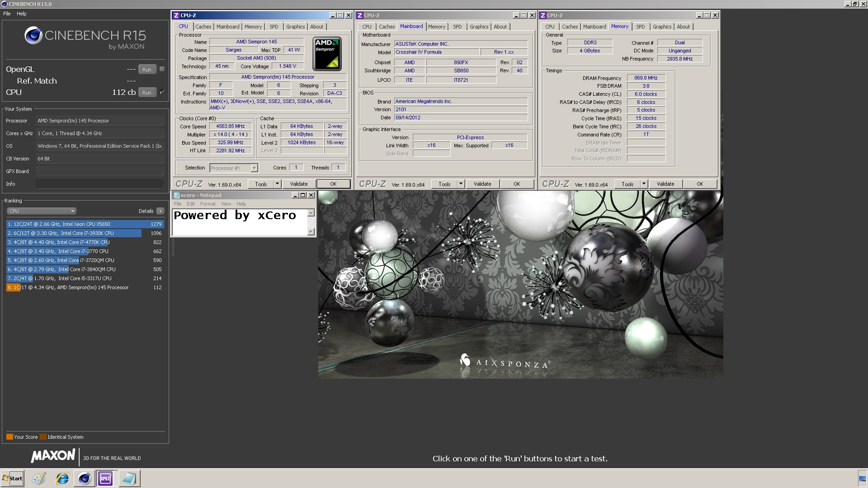This screenshot has height=488, width=868.
Task: Click the CPU-Z icon in the Mainboard window title
Action: 360,15
